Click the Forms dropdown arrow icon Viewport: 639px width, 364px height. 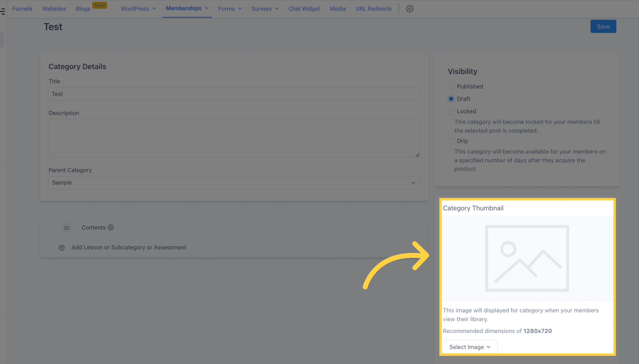coord(240,8)
